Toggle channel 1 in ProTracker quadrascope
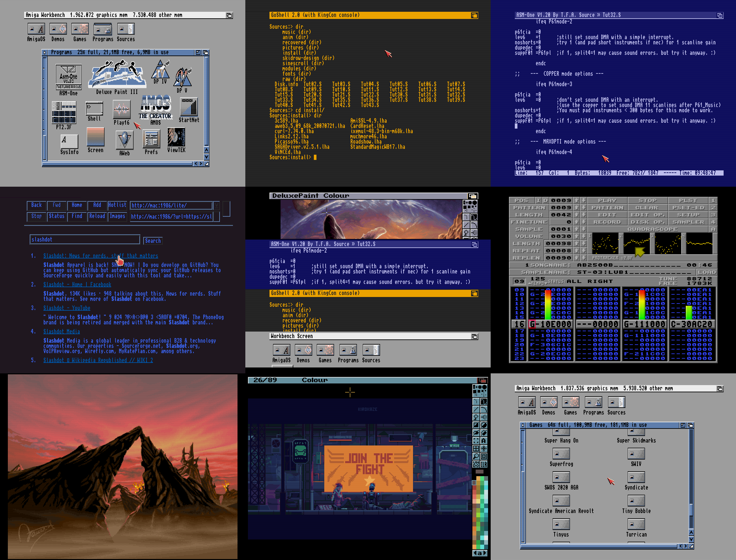Viewport: 736px width, 560px height. pos(605,244)
